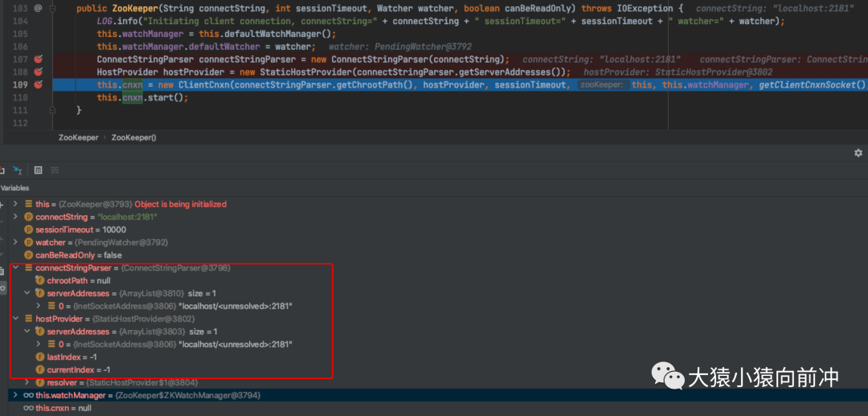Click the field icon next to currentIndex

click(40, 369)
